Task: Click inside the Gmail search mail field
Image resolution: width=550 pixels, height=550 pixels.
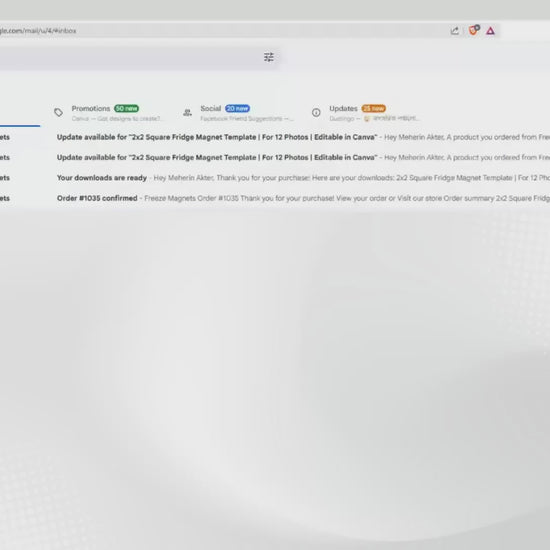Action: (x=130, y=57)
